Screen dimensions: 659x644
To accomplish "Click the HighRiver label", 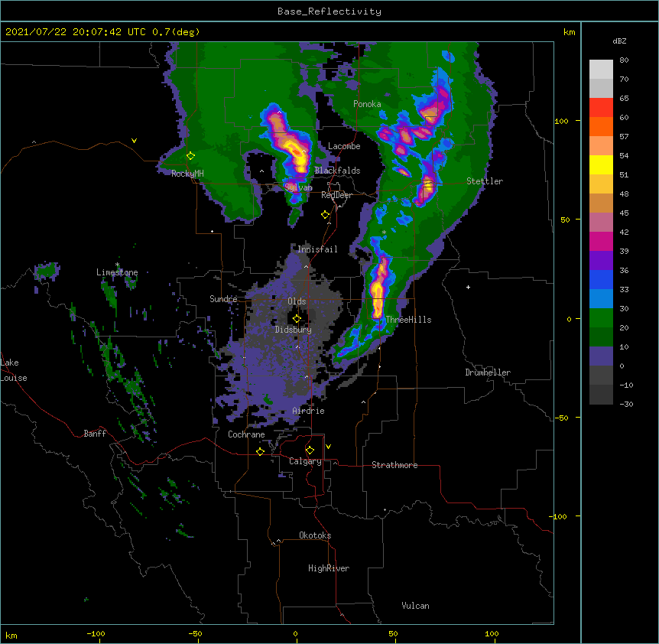I will pyautogui.click(x=329, y=568).
